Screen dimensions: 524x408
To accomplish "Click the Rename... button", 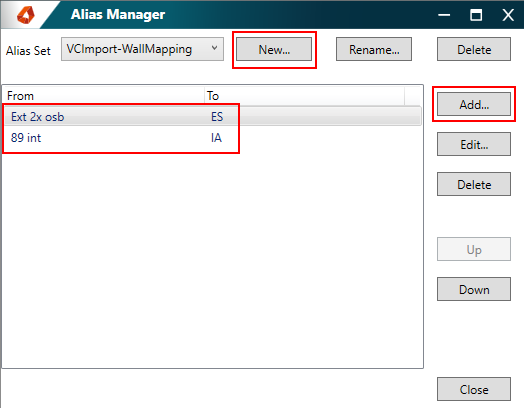I will (374, 49).
